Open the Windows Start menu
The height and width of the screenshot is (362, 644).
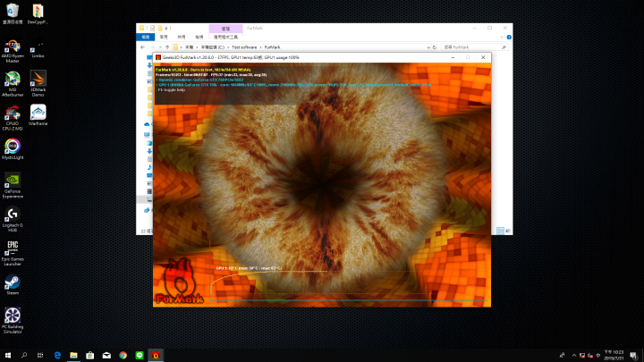tap(8, 356)
